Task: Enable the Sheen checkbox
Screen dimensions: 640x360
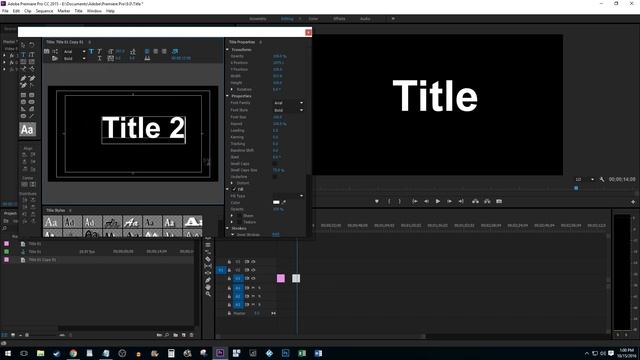Action: pos(239,216)
